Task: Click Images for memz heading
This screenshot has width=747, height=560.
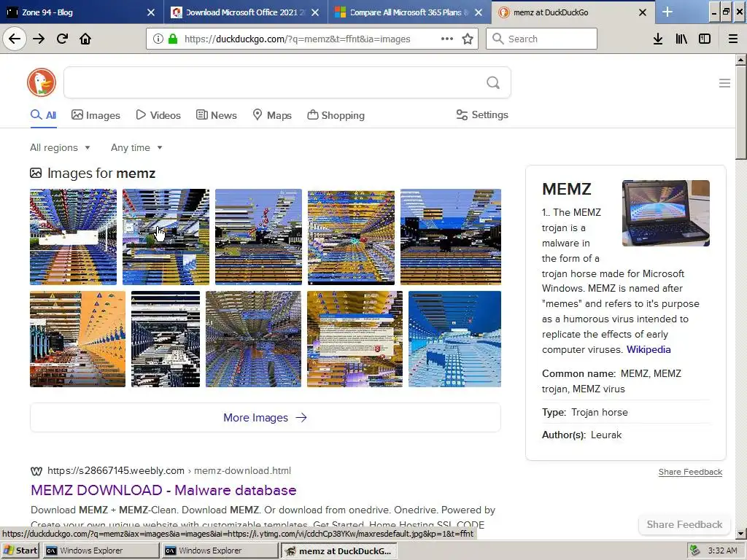Action: tap(101, 174)
